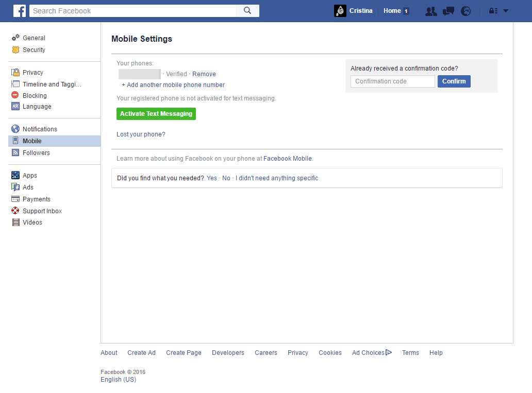
Task: Click the Language icon in sidebar
Action: (15, 106)
